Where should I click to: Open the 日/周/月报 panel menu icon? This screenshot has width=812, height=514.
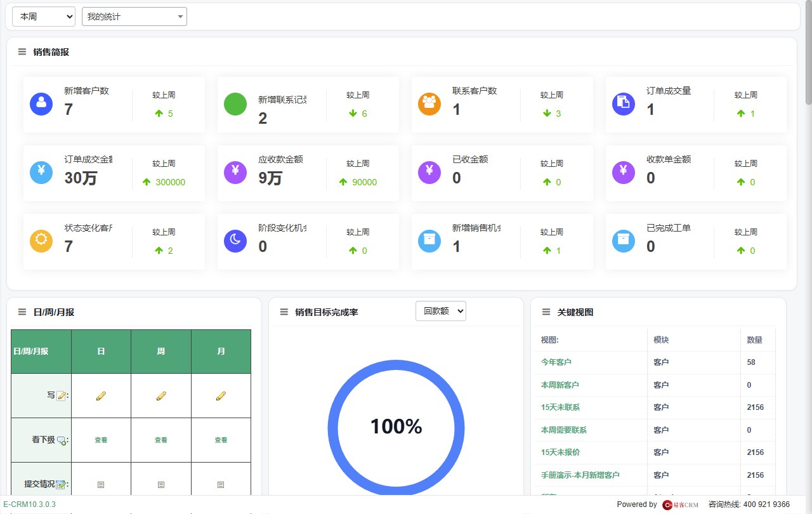click(22, 312)
